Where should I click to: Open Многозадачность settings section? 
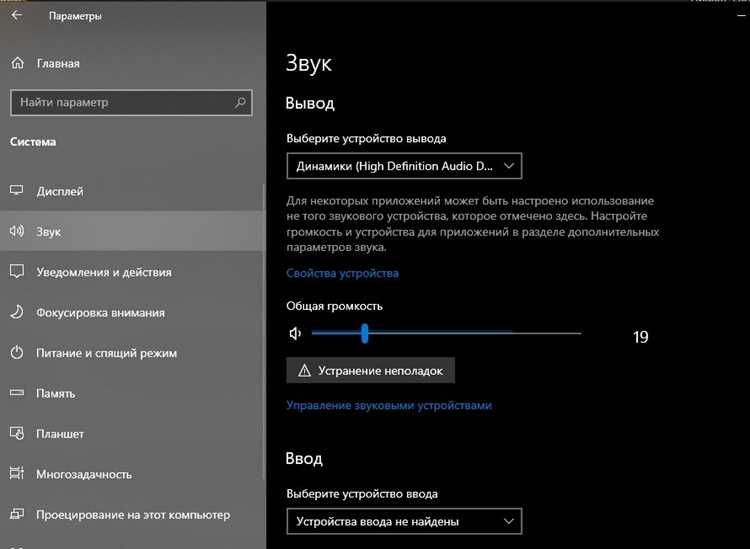(x=132, y=474)
